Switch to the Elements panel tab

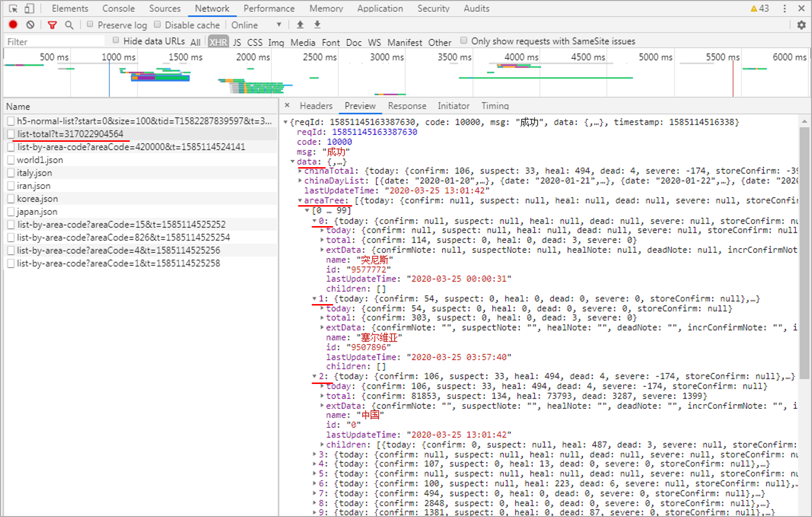coord(70,8)
